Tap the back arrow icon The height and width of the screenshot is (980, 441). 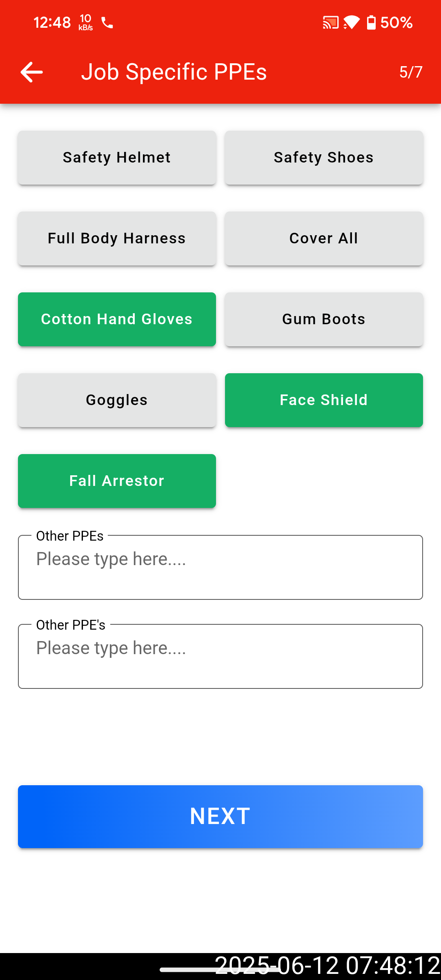point(32,72)
